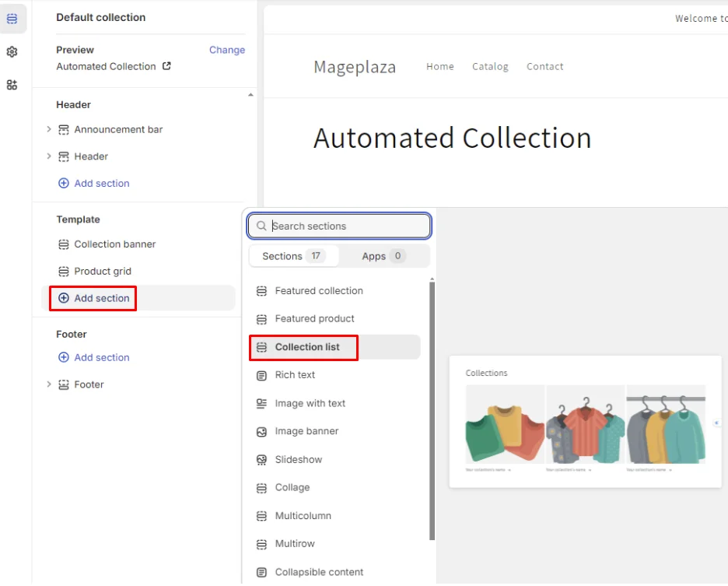Switch to the Apps tab
This screenshot has height=586, width=728.
383,256
